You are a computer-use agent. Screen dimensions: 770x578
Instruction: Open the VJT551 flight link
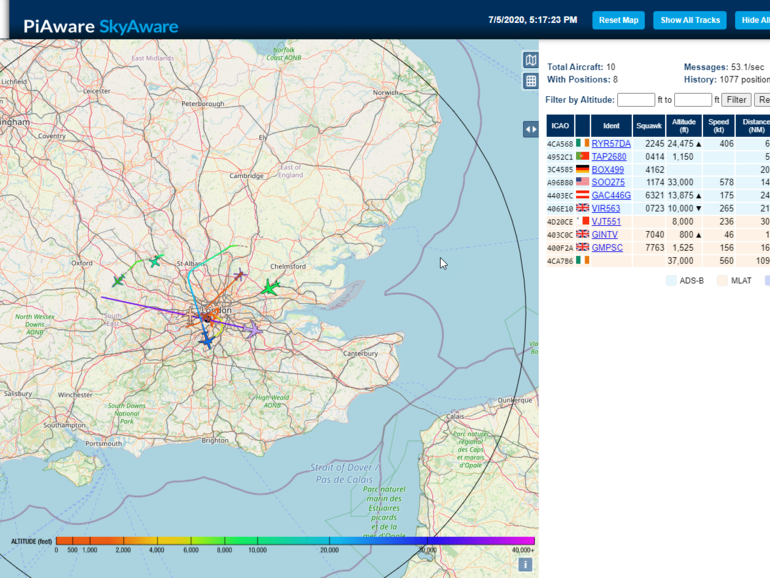(606, 221)
